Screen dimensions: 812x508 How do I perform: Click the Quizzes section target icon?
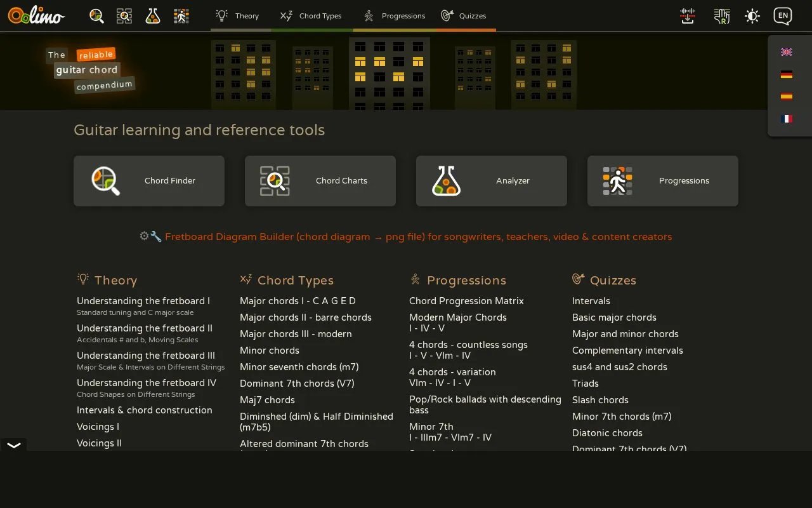[578, 279]
